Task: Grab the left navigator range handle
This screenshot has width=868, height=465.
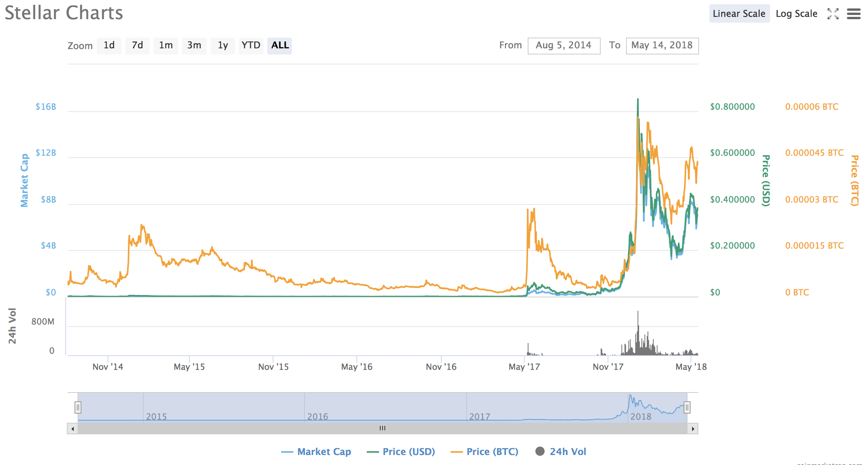Action: pos(78,407)
